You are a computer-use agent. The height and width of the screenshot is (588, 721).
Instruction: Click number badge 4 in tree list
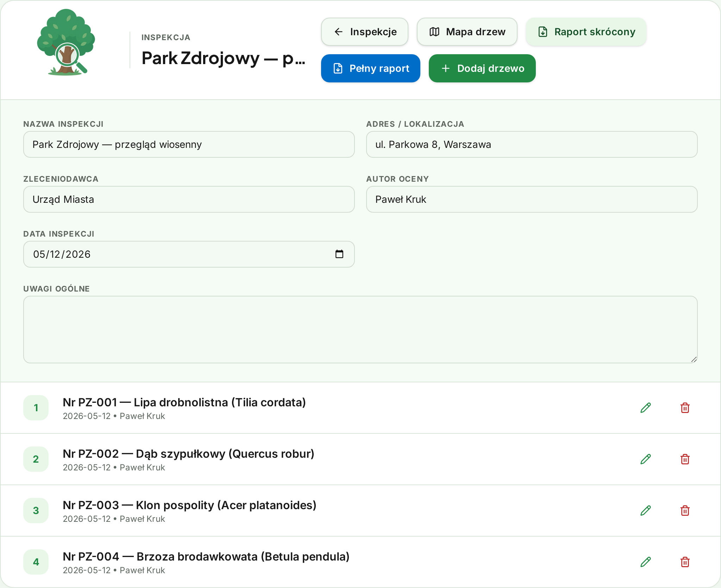36,562
